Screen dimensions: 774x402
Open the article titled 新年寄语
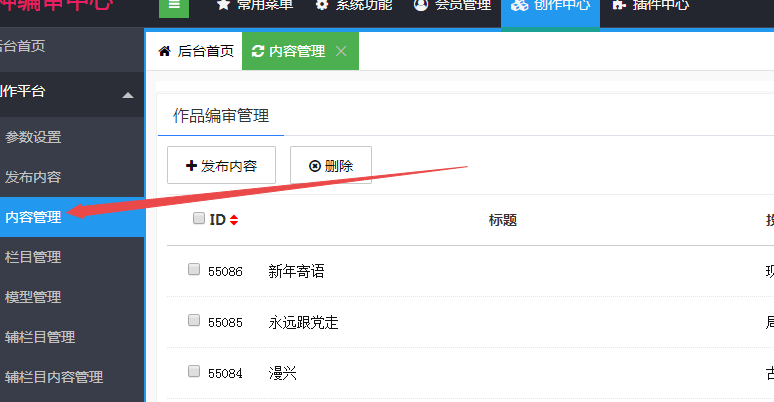pyautogui.click(x=296, y=271)
